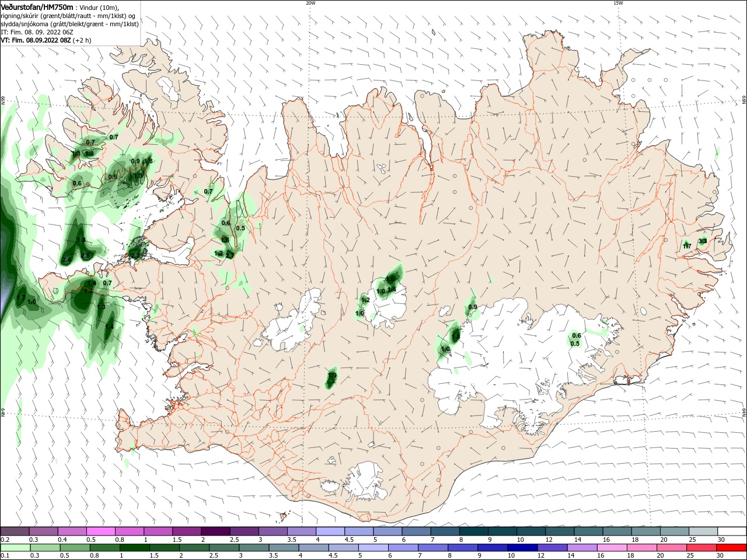
Task: Choose the magenta 1–1.5 upper legend swatch
Action: coord(158,531)
